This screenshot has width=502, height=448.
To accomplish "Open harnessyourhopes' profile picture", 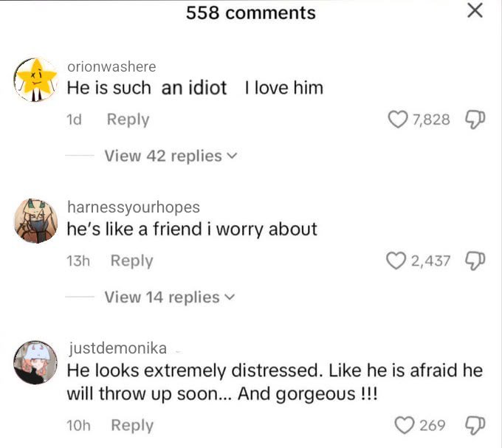I will click(x=36, y=221).
